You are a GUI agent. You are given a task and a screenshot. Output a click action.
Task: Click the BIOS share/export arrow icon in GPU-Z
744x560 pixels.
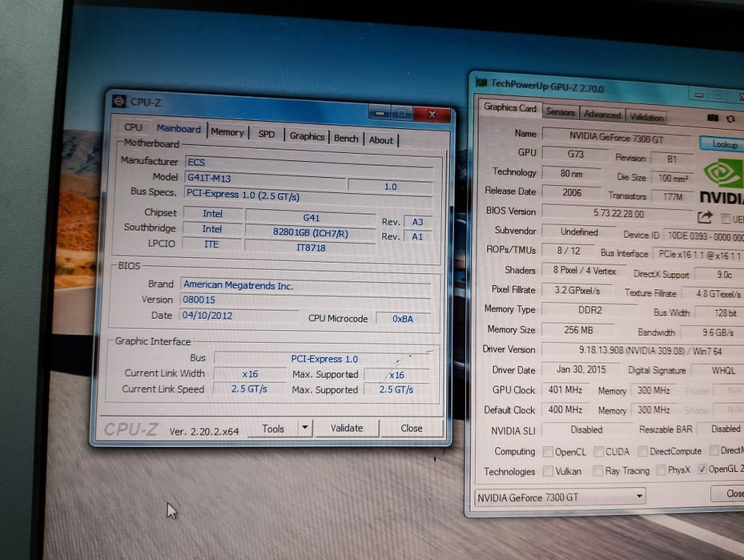705,217
